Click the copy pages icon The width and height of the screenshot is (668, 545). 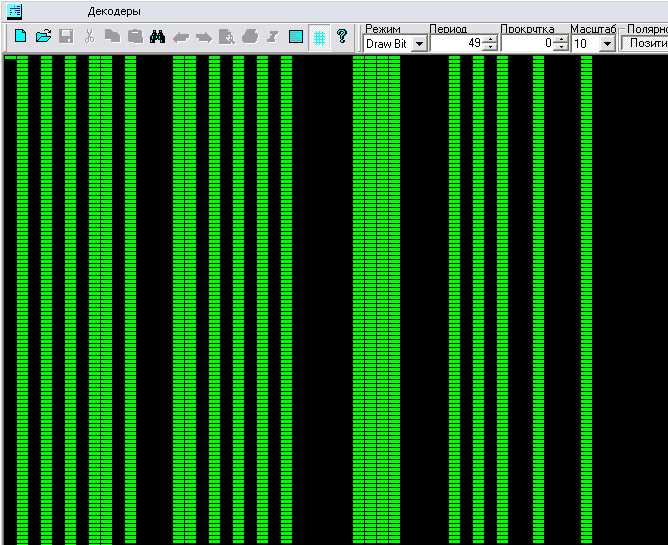pyautogui.click(x=112, y=36)
